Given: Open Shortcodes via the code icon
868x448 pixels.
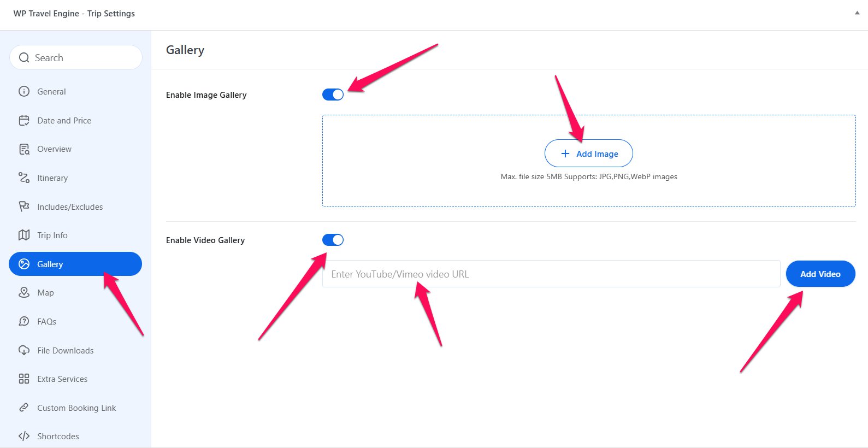Looking at the screenshot, I should [x=24, y=435].
